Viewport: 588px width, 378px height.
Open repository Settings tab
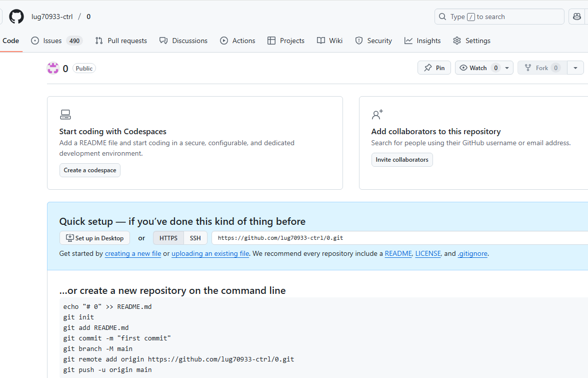click(472, 41)
